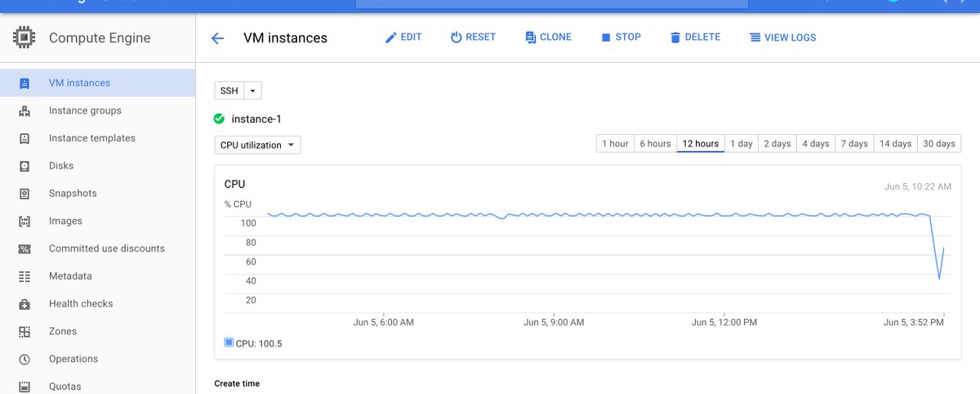Click the pencil icon next to EDIT
The height and width of the screenshot is (394, 980).
pyautogui.click(x=390, y=38)
